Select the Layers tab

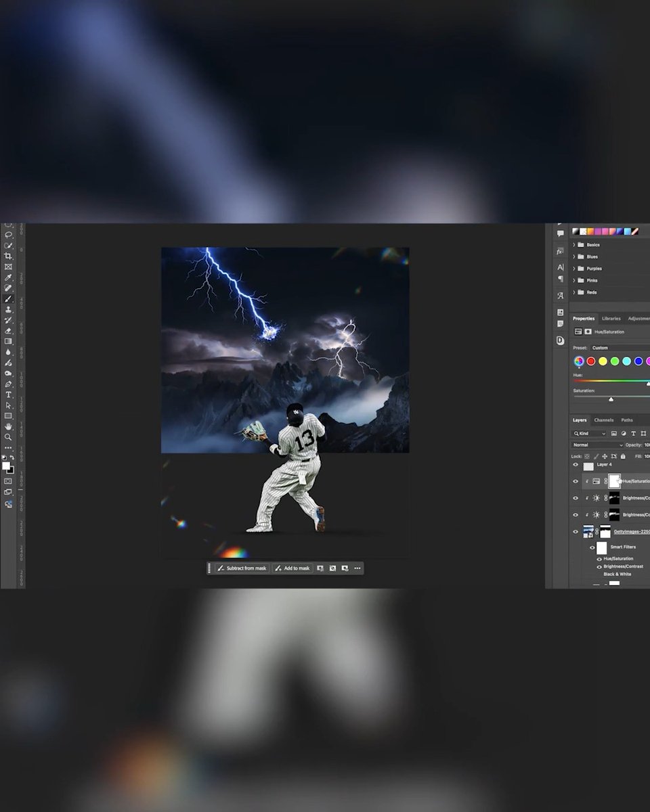pyautogui.click(x=580, y=420)
